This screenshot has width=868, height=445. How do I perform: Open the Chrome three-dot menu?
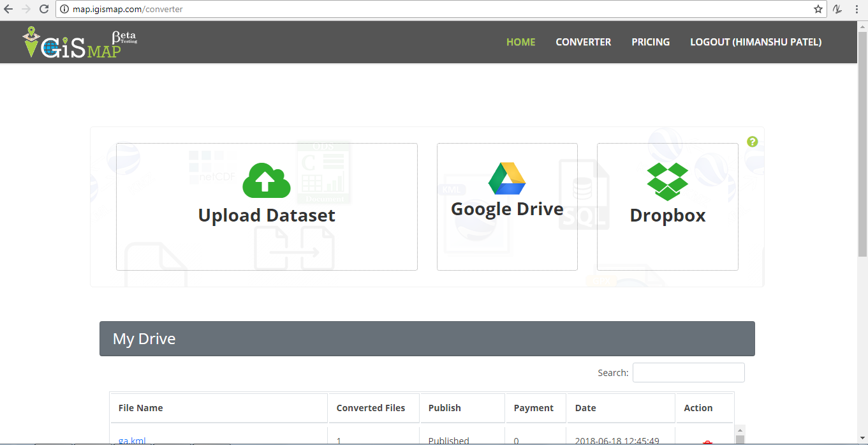[x=857, y=10]
